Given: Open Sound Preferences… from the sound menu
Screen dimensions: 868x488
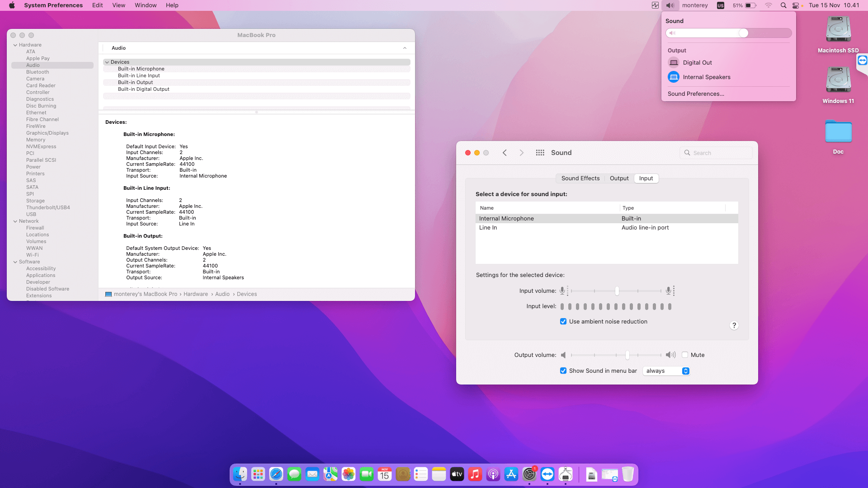Looking at the screenshot, I should click(696, 94).
